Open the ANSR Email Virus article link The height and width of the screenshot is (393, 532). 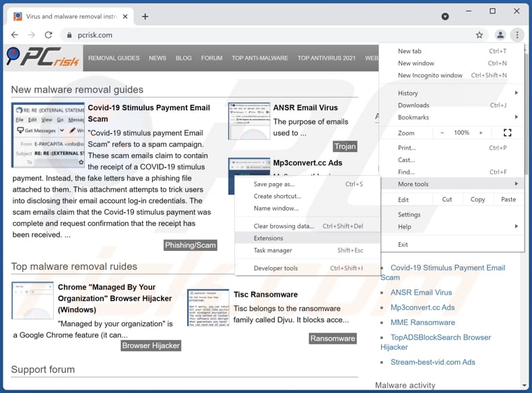[305, 108]
